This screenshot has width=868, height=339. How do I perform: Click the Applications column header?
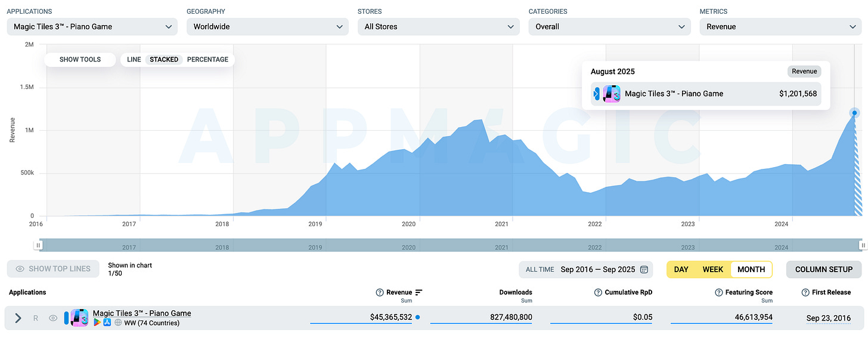coord(27,292)
